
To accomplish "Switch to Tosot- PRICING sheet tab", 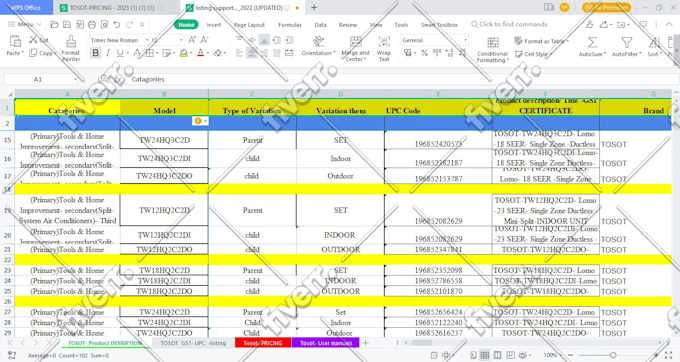I will click(263, 343).
